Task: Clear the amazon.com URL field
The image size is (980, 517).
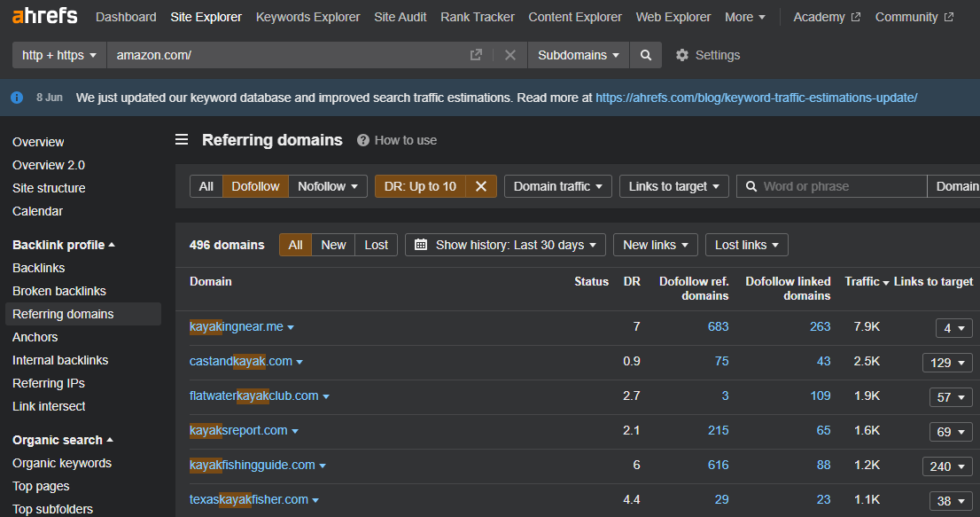Action: click(x=510, y=55)
